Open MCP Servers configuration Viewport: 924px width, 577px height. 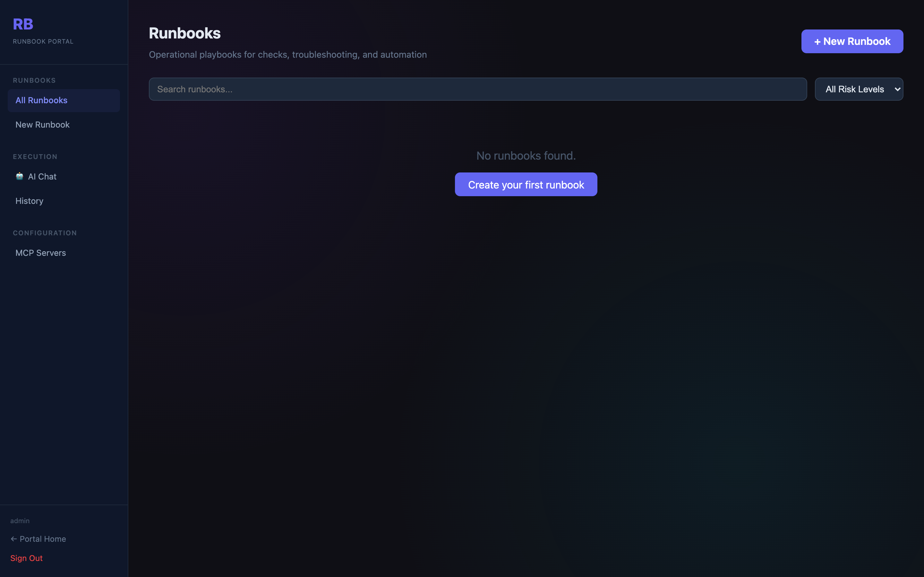tap(40, 253)
